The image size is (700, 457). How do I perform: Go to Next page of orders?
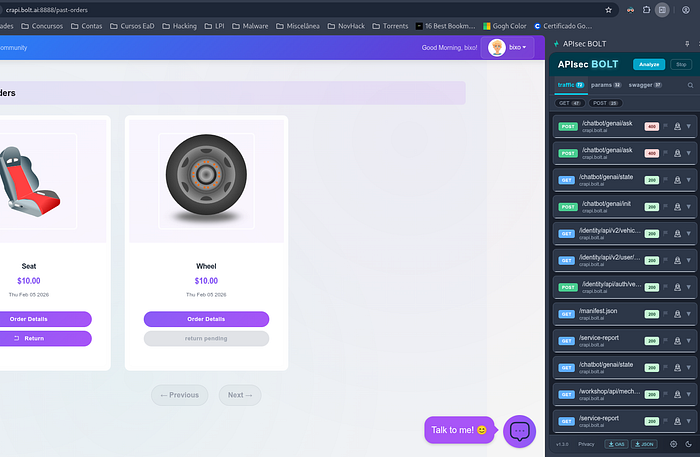tap(240, 395)
